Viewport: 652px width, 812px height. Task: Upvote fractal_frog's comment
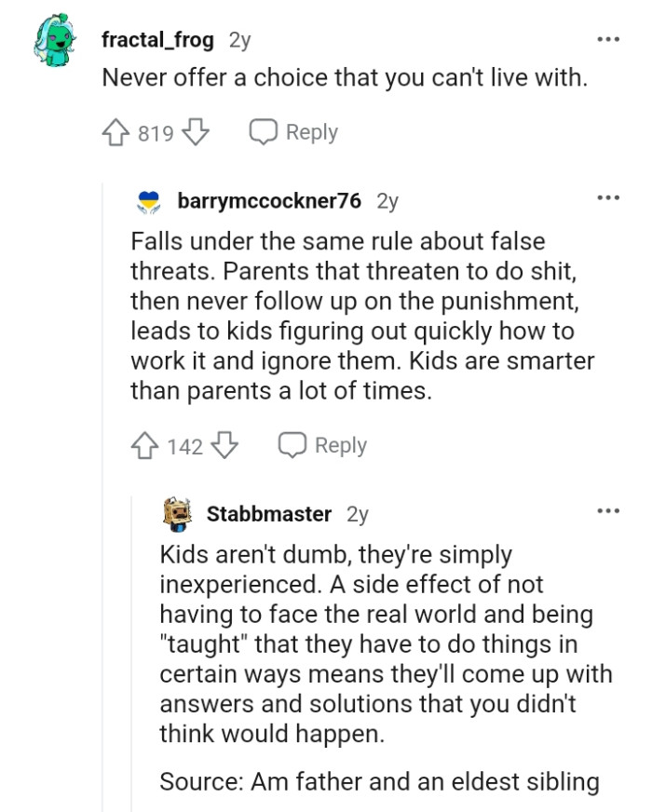click(116, 132)
